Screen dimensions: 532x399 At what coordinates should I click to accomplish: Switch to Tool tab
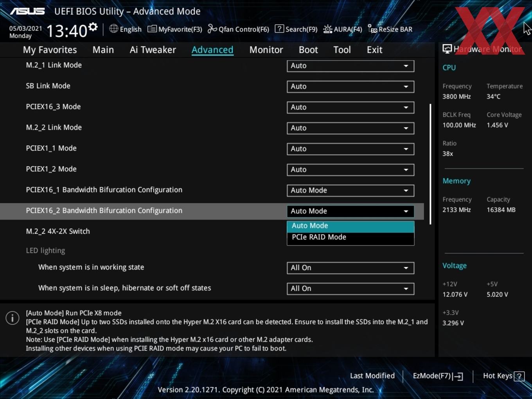tap(342, 50)
